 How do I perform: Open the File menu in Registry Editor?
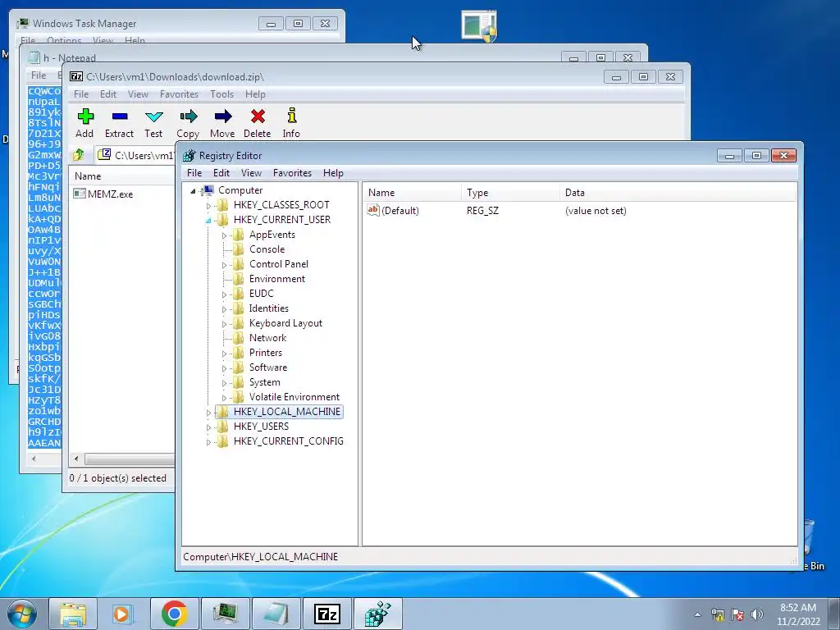(194, 173)
